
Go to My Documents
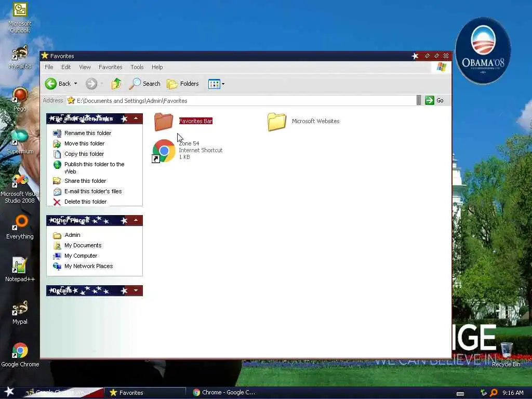tap(83, 245)
